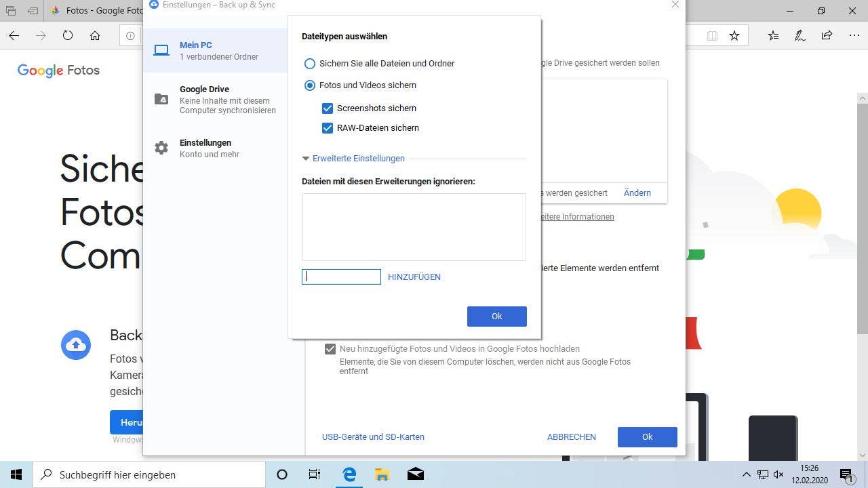Image resolution: width=868 pixels, height=488 pixels.
Task: Open Edge's three-dot more options menu
Action: pos(856,35)
